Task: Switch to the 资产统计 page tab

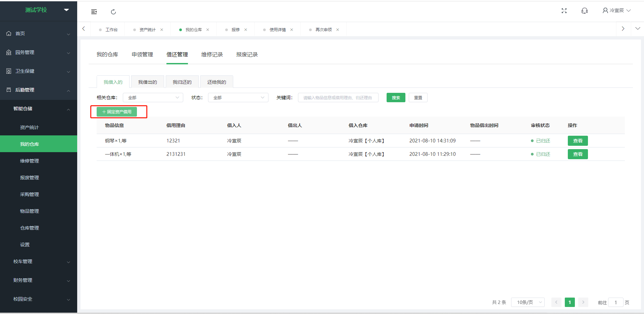Action: click(x=147, y=30)
